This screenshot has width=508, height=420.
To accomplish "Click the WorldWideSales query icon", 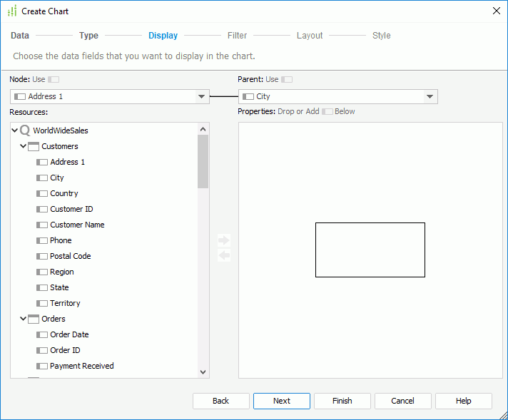I will [x=25, y=130].
